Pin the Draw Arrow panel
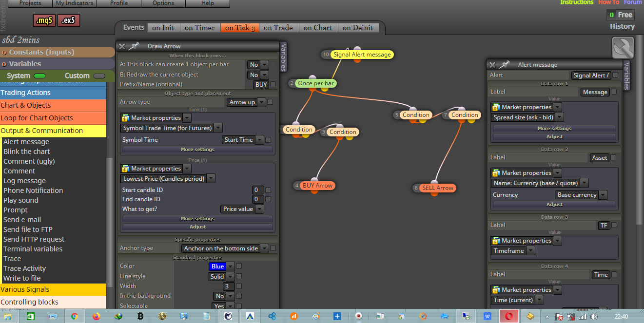The height and width of the screenshot is (323, 644). [134, 46]
